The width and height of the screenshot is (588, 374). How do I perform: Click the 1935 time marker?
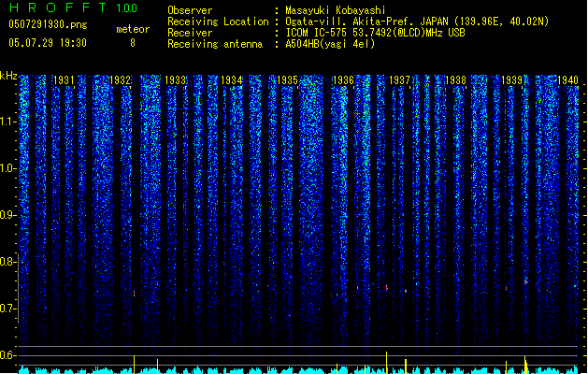coord(287,80)
